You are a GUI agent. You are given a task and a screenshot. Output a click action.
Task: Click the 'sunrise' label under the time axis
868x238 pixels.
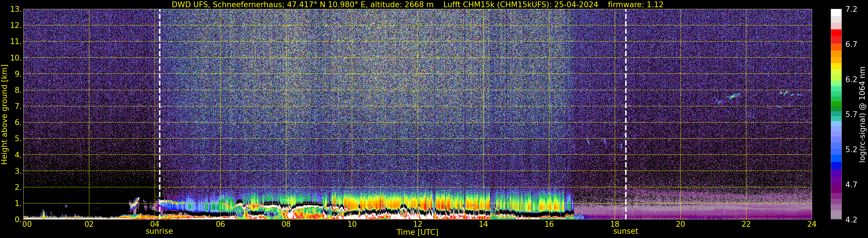tap(159, 231)
